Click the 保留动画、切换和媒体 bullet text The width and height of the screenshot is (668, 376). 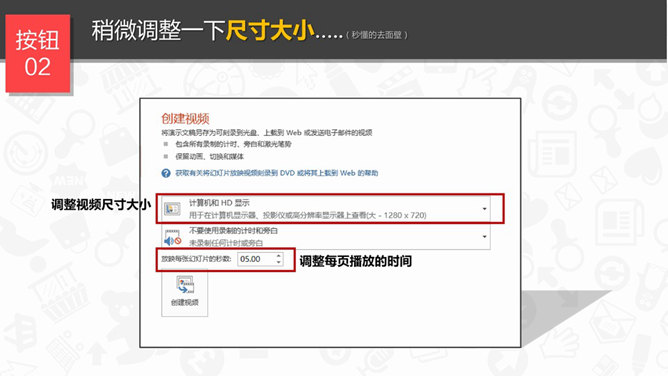click(209, 157)
